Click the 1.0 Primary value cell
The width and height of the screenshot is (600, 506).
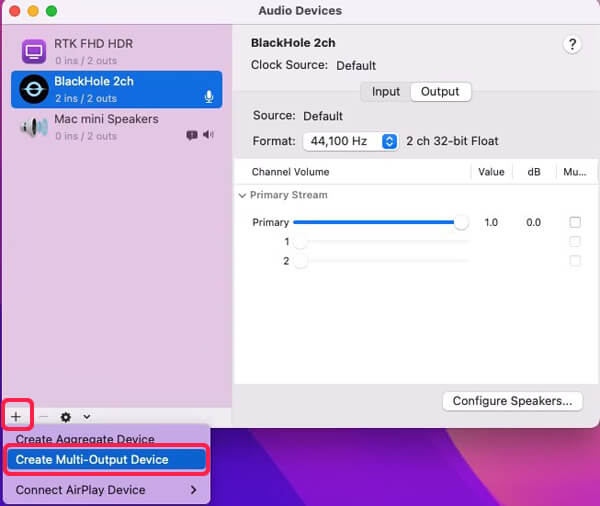491,222
